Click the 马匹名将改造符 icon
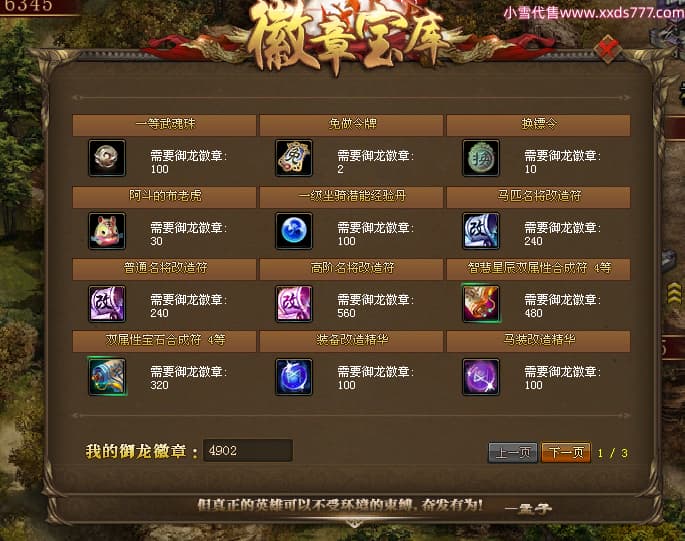The image size is (685, 541). coord(481,231)
